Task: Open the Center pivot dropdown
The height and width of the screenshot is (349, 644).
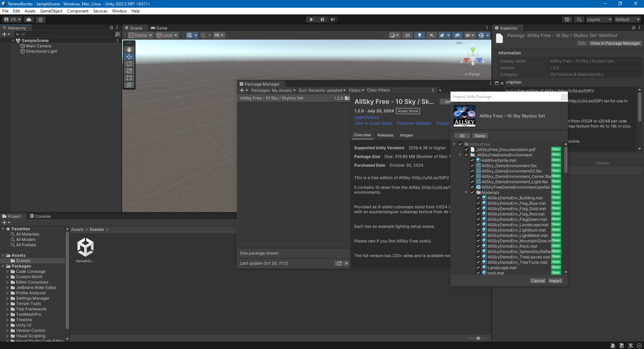Action: coord(141,35)
